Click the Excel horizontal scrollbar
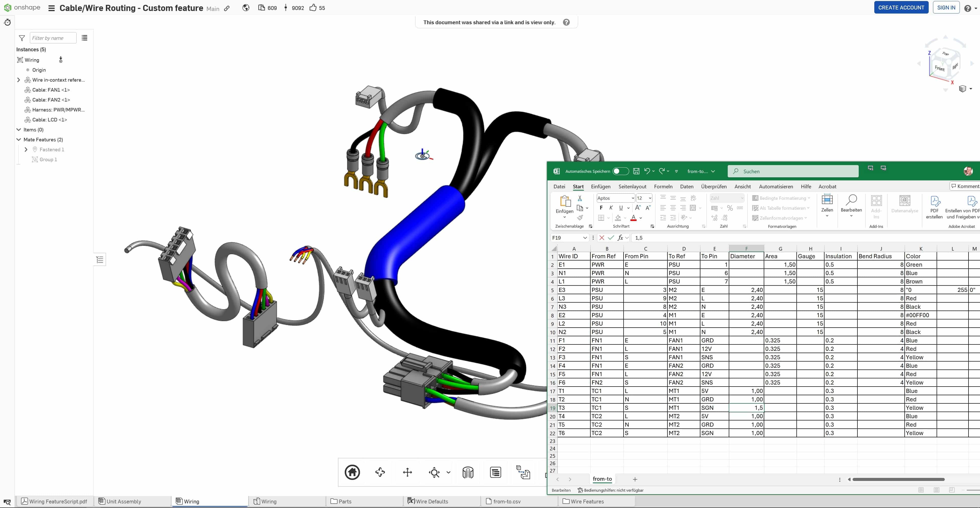 point(898,479)
